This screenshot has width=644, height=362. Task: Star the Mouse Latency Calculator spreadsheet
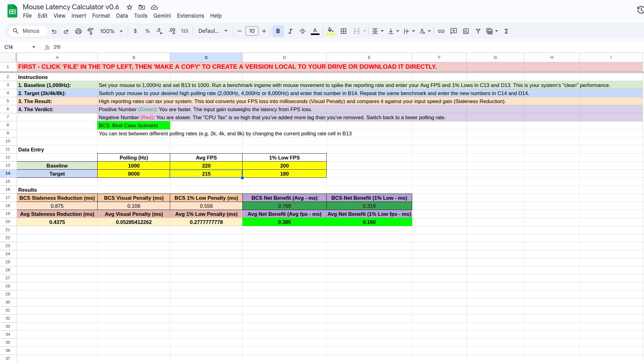(x=129, y=7)
